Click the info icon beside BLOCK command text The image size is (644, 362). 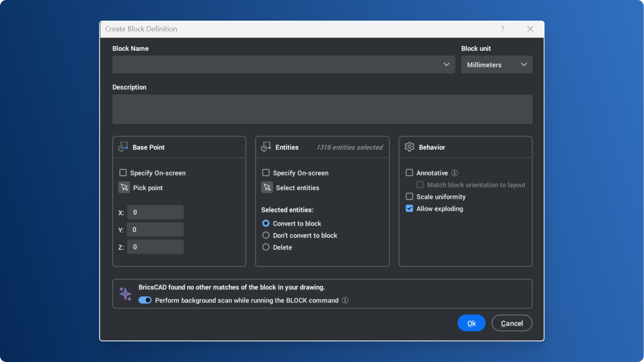(x=344, y=300)
